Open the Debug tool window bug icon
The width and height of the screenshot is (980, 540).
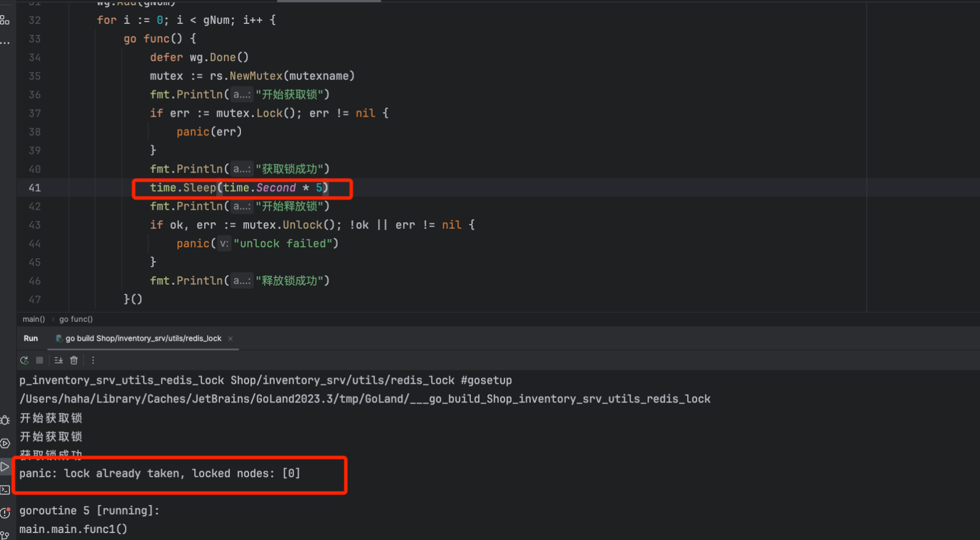coord(5,420)
